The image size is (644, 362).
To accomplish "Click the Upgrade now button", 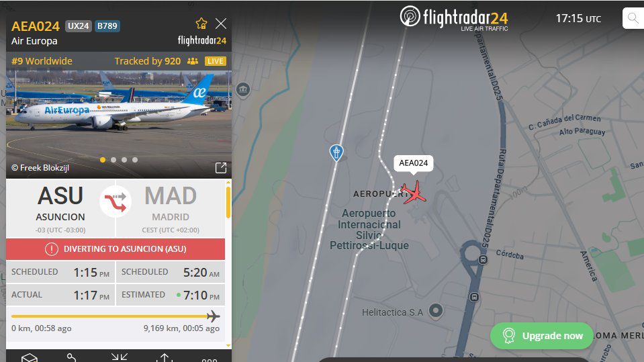I will pyautogui.click(x=542, y=336).
